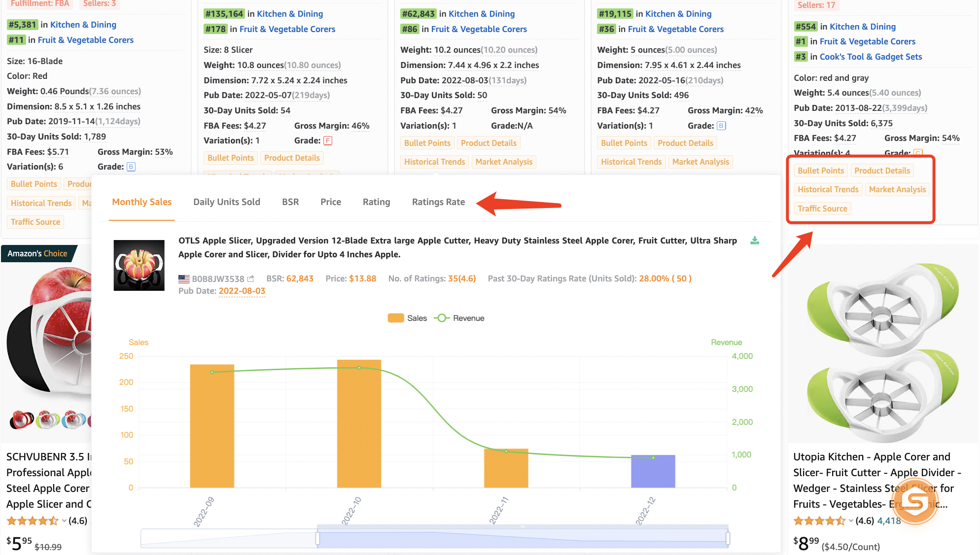Open Fruit & Vegetable Corers link next to #1
Screen dimensions: 980x555
(x=868, y=41)
